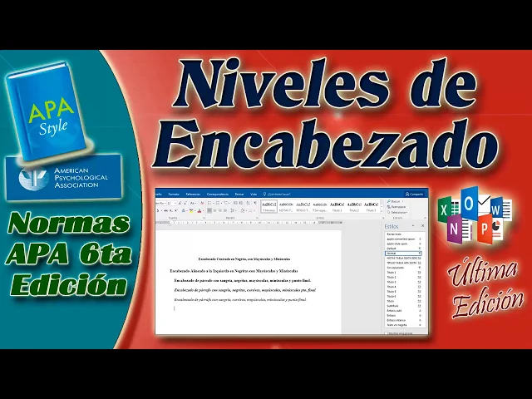This screenshot has height=399, width=532.
Task: Click the increase indent icon
Action: pyautogui.click(x=241, y=203)
